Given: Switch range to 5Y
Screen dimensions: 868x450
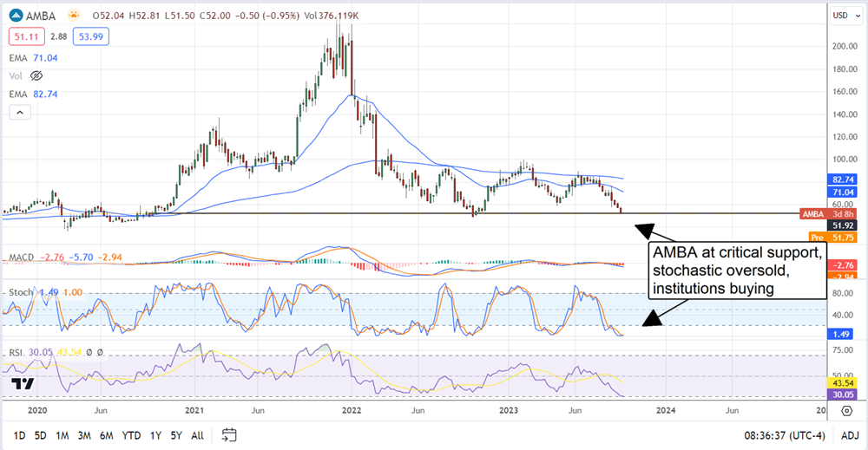Looking at the screenshot, I should point(176,434).
